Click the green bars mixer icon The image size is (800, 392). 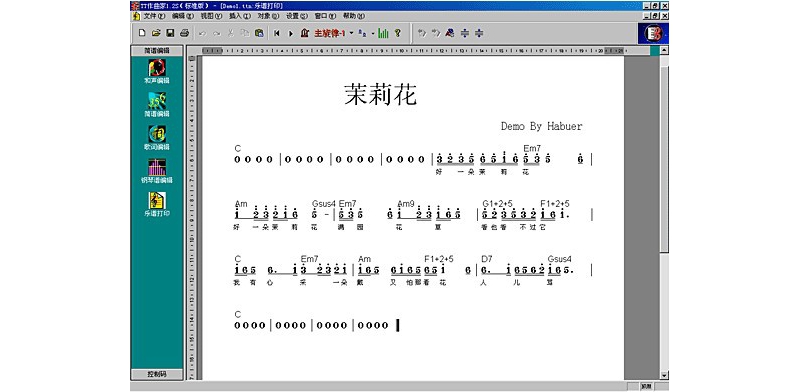click(384, 33)
